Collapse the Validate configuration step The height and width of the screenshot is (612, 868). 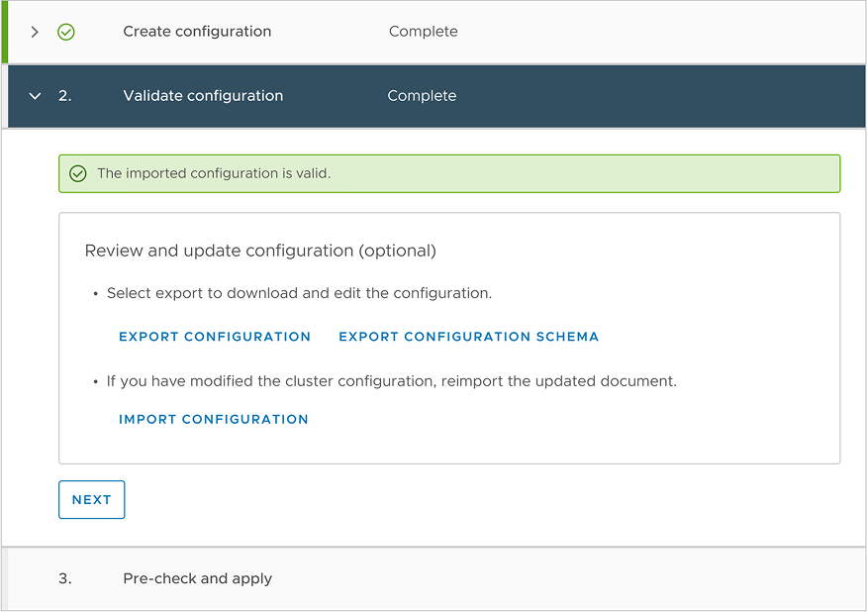tap(202, 96)
